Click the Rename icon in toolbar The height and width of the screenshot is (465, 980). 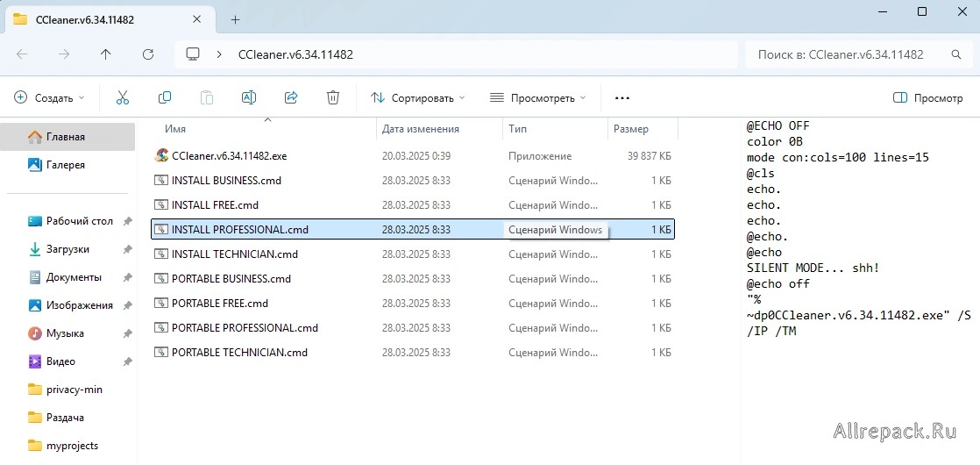coord(249,97)
